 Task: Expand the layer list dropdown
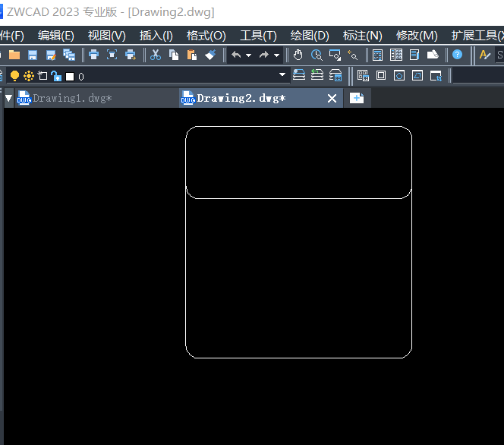pyautogui.click(x=282, y=74)
